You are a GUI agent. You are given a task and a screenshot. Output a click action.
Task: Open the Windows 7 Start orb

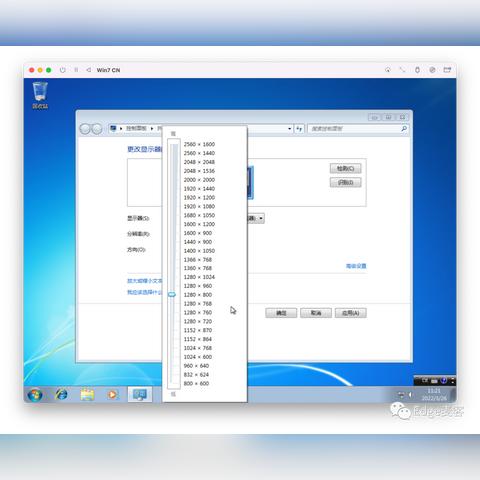tap(35, 395)
